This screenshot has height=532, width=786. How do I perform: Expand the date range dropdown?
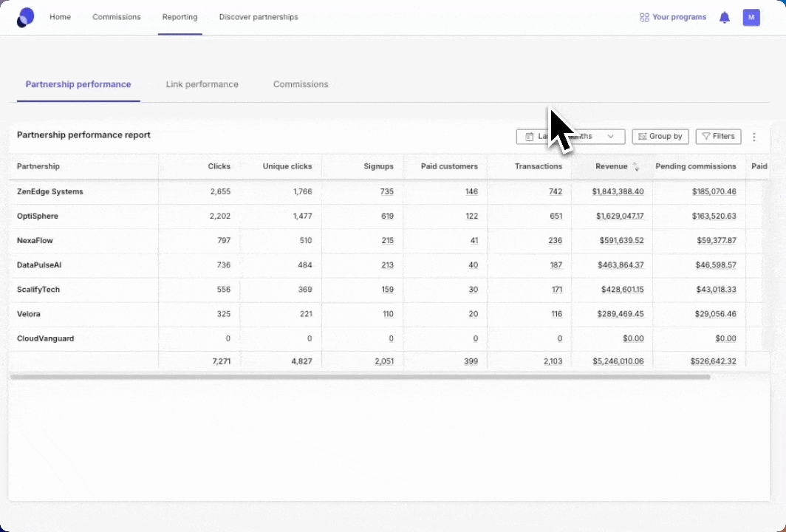[x=570, y=137]
